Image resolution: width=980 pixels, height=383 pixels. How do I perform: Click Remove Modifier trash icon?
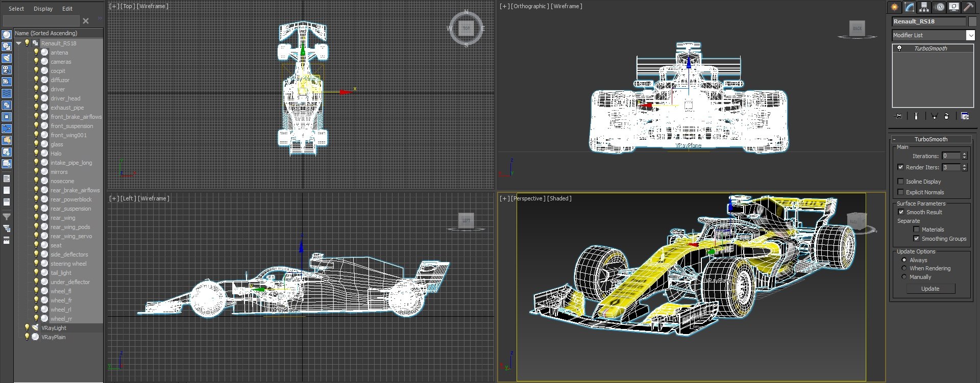tap(947, 116)
